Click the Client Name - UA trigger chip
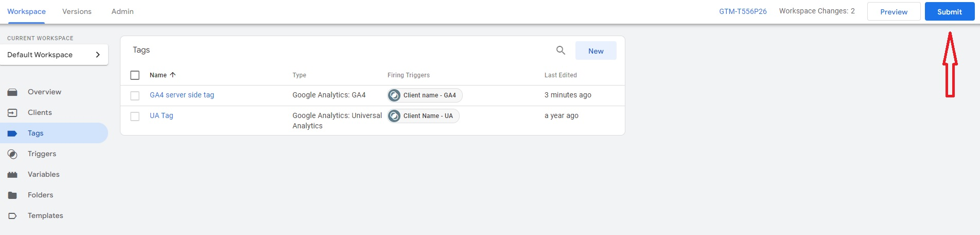Screen dimensions: 980x235 (423, 116)
